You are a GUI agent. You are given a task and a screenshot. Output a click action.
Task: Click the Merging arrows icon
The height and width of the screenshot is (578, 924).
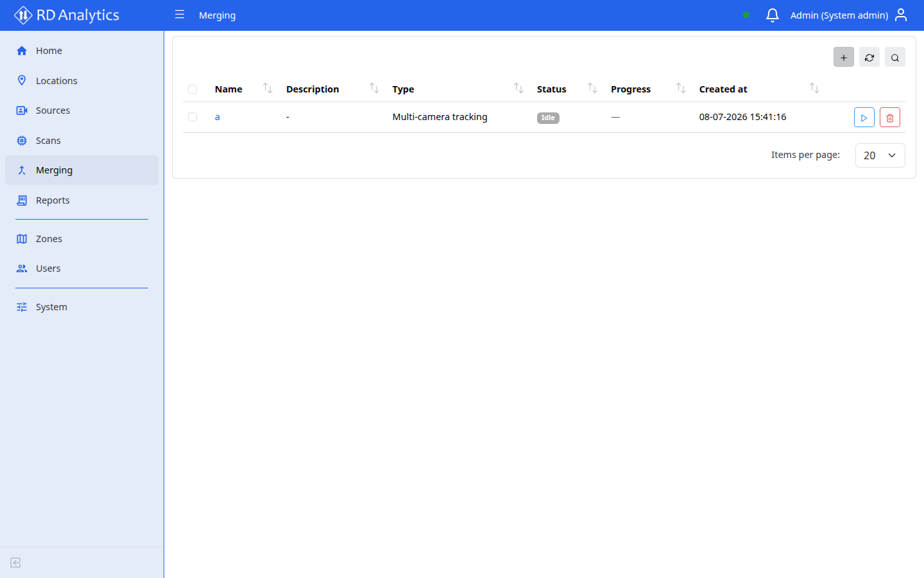(22, 170)
